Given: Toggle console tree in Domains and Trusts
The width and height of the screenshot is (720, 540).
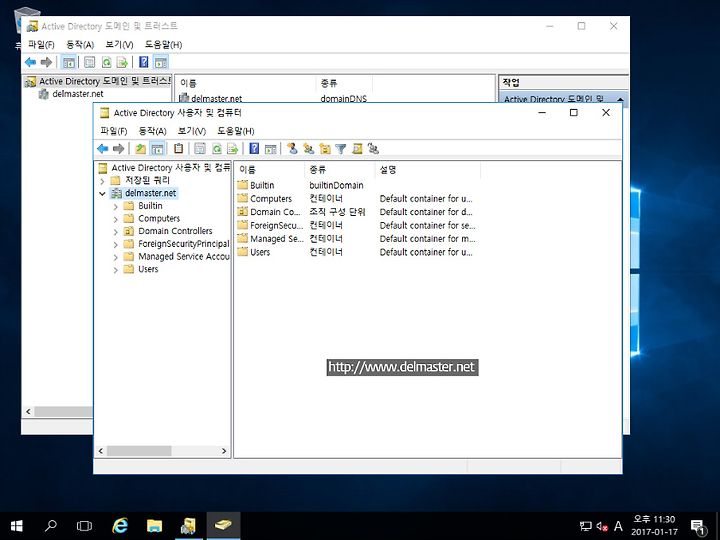Looking at the screenshot, I should (x=68, y=62).
